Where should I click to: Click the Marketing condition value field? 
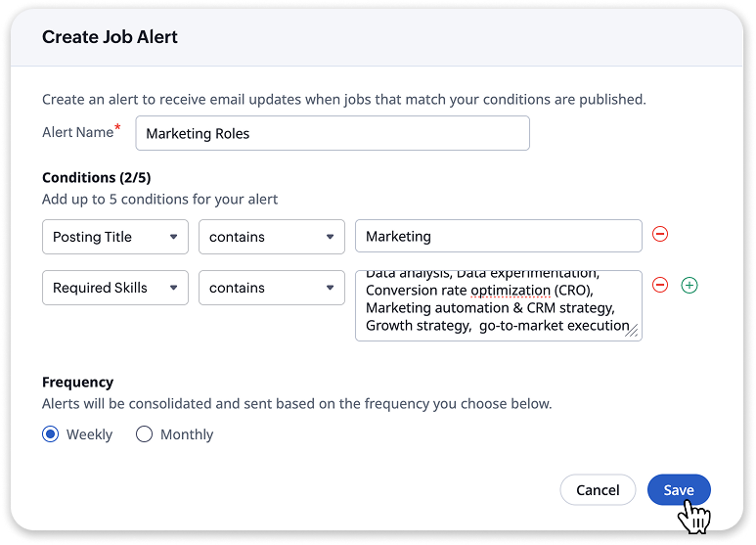pyautogui.click(x=498, y=237)
